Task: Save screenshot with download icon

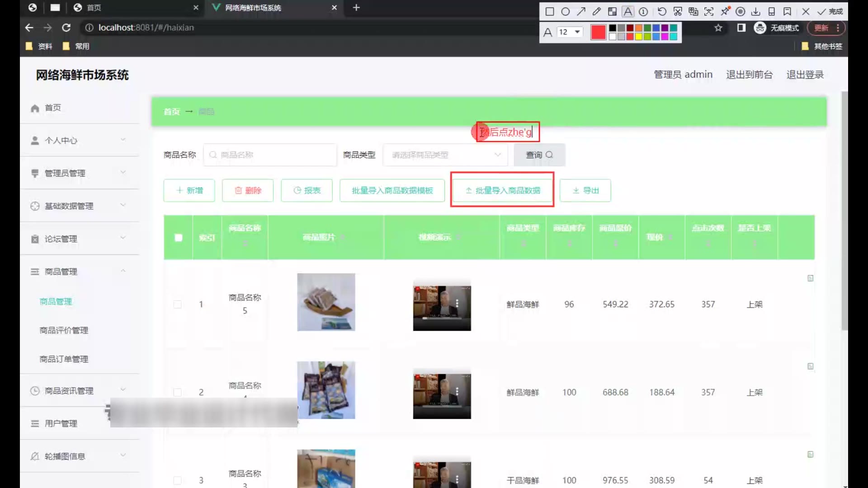Action: click(756, 12)
